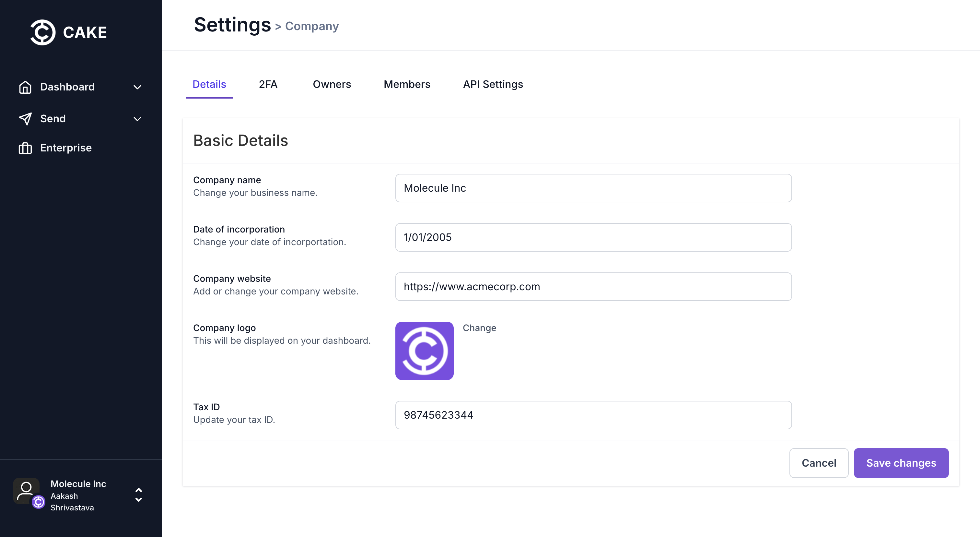This screenshot has height=537, width=980.
Task: Click the Company website input field
Action: 593,287
